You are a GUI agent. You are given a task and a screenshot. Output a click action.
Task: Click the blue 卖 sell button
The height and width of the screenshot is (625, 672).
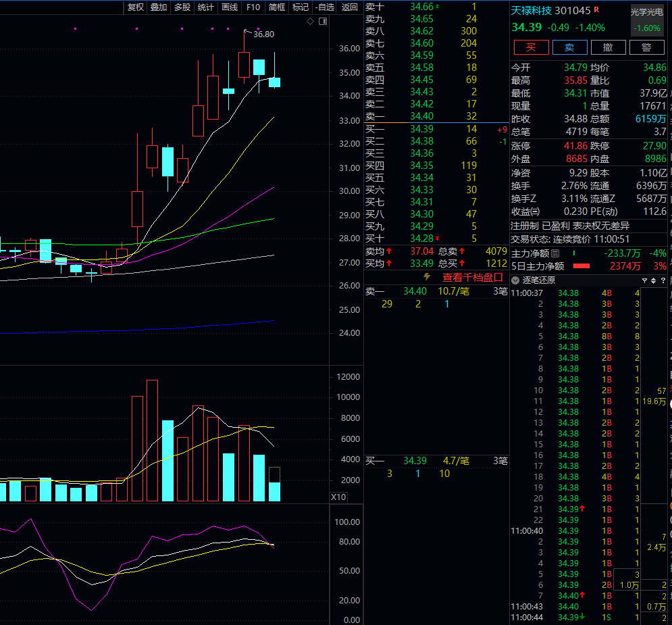(x=569, y=47)
